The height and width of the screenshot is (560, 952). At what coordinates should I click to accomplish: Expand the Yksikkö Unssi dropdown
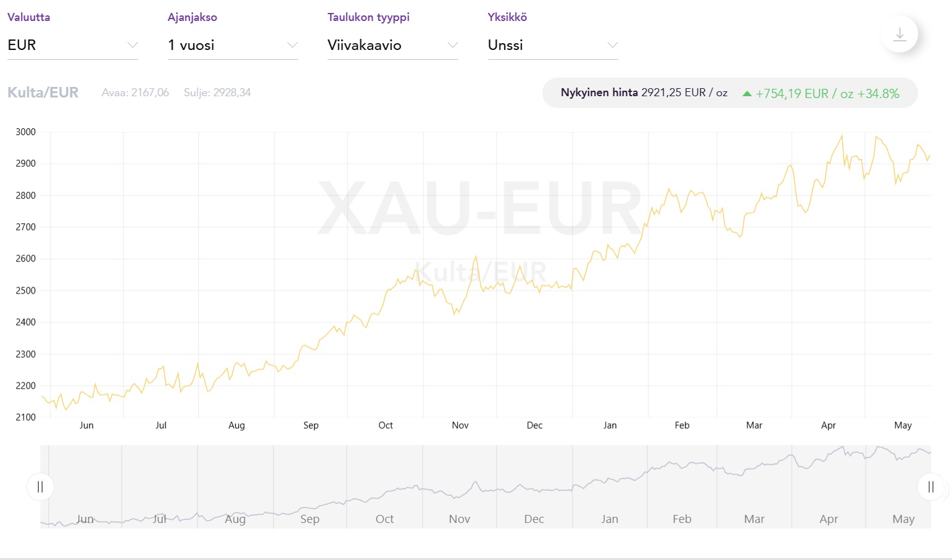point(553,45)
